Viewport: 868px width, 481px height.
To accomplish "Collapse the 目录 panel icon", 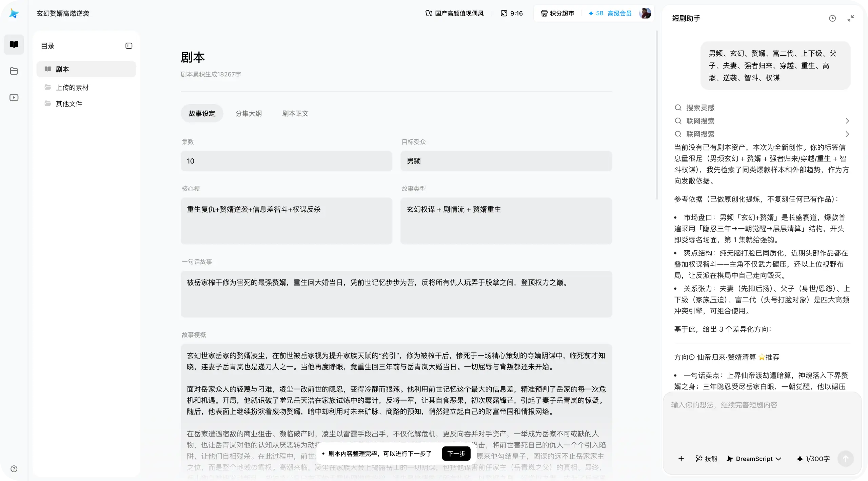I will click(129, 46).
